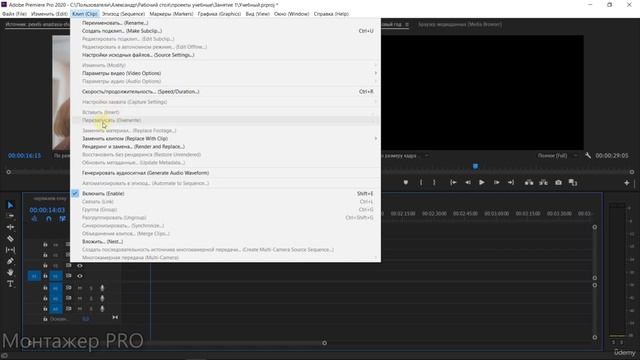Expand Video Options submenu arrow

point(376,73)
